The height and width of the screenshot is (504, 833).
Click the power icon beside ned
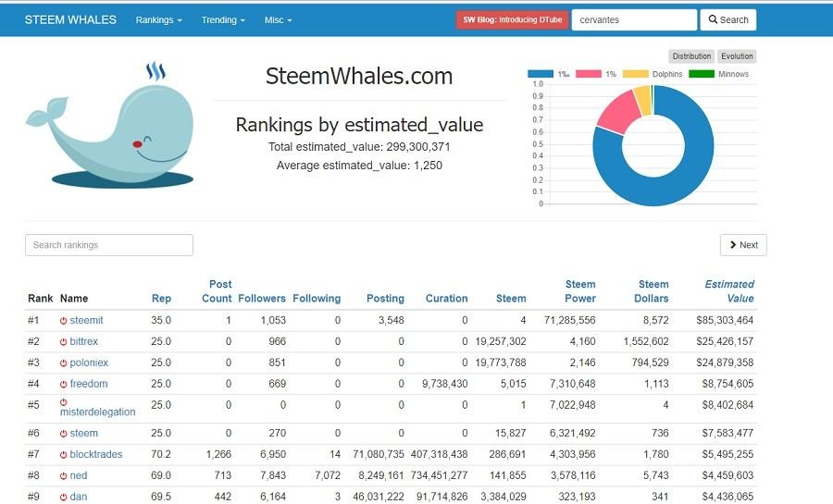click(63, 476)
